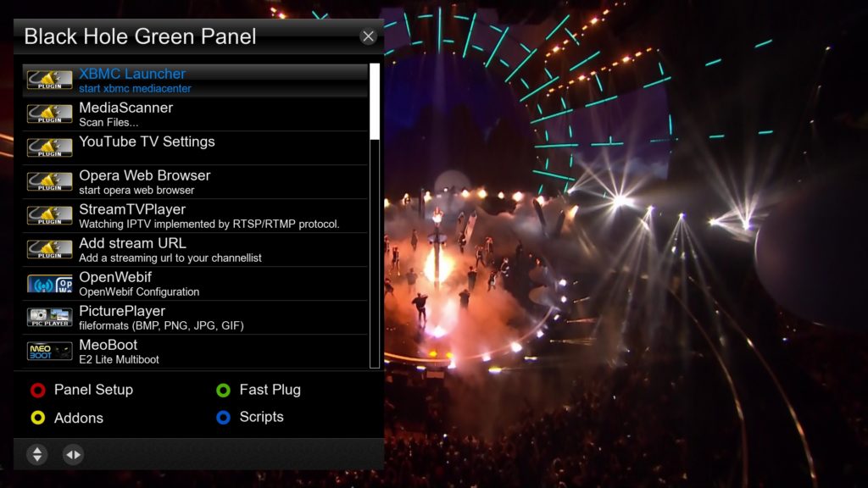Open Addons from the bottom shortcuts
The width and height of the screenshot is (868, 488).
click(79, 418)
